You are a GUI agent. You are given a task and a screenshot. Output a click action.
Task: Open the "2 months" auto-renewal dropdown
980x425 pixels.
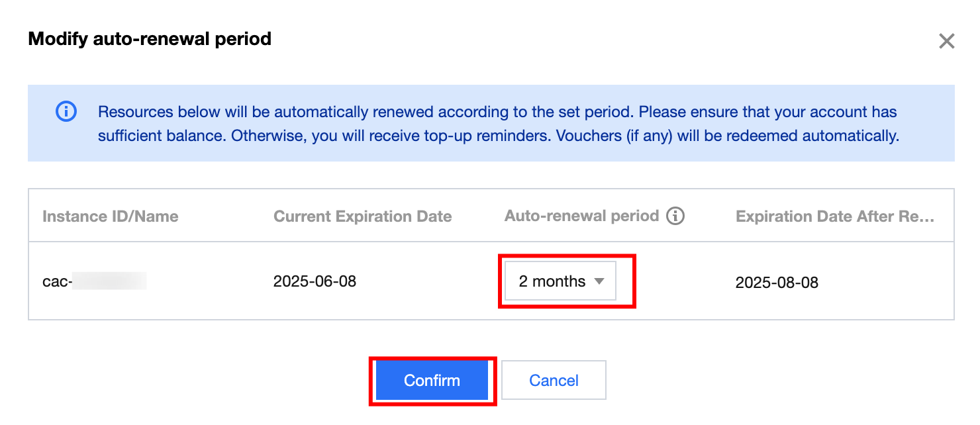(x=560, y=281)
